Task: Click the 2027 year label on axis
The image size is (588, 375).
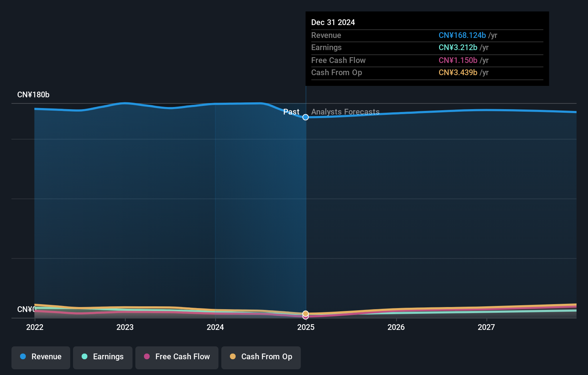Action: click(487, 327)
